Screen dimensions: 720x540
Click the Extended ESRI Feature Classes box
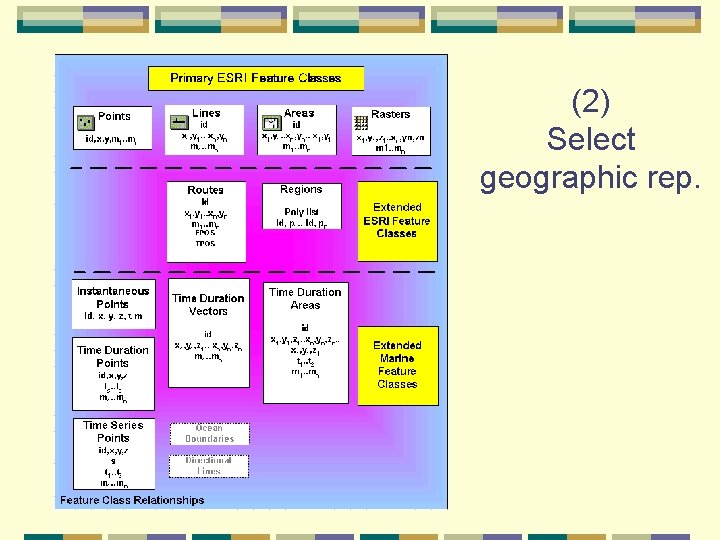click(x=397, y=221)
